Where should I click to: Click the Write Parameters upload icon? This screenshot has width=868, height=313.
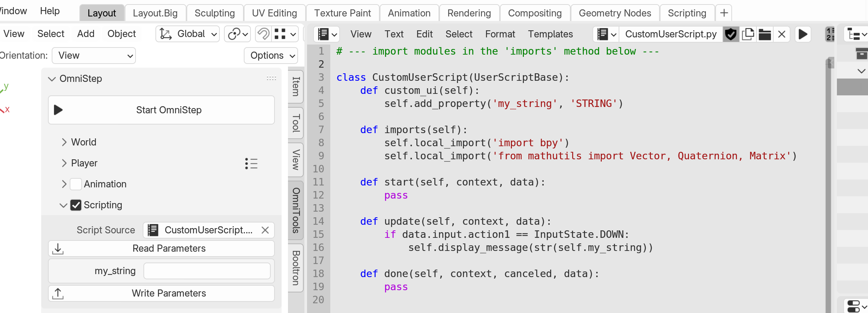click(x=58, y=294)
